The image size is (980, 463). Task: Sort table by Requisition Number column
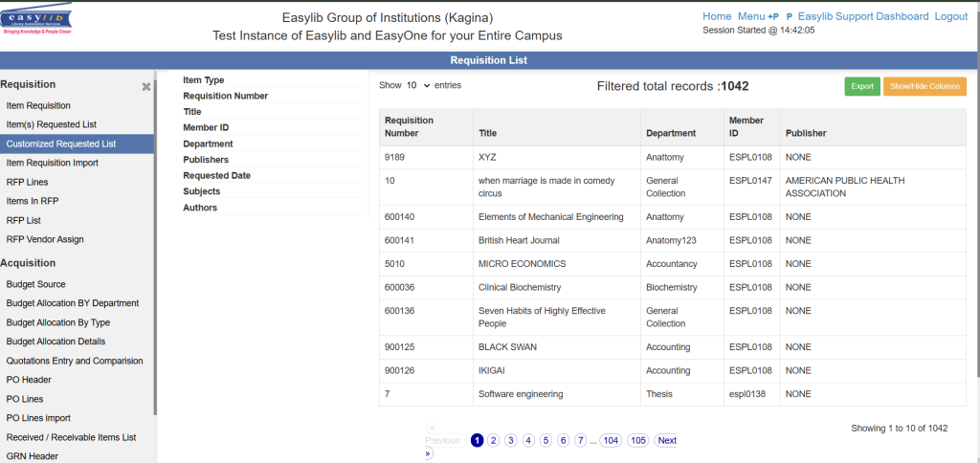coord(409,126)
